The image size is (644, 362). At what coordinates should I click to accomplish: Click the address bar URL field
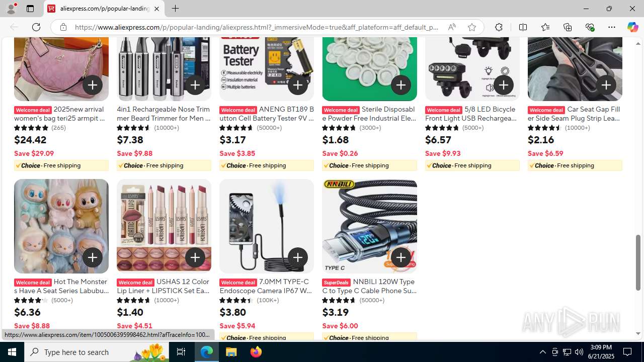click(257, 27)
